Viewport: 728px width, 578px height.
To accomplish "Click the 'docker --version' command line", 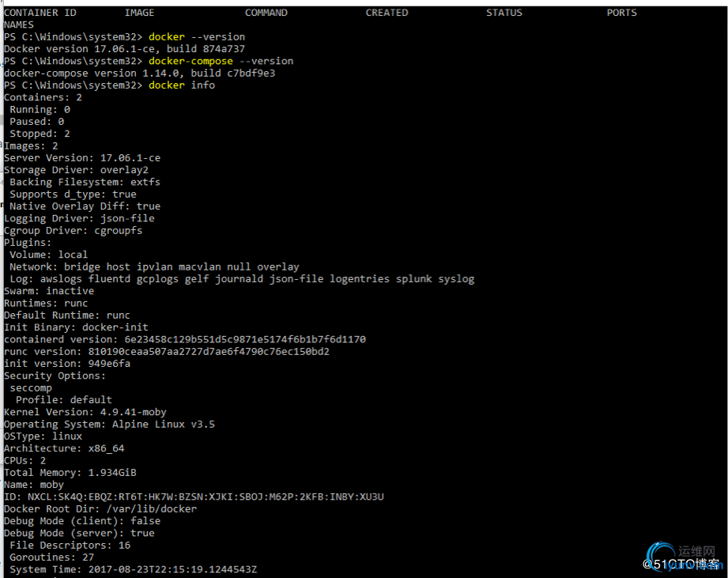I will point(124,36).
